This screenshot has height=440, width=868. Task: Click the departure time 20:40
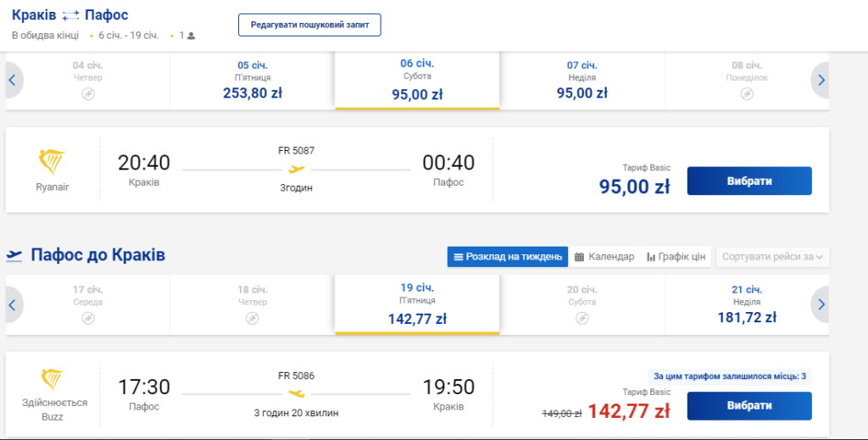point(144,163)
